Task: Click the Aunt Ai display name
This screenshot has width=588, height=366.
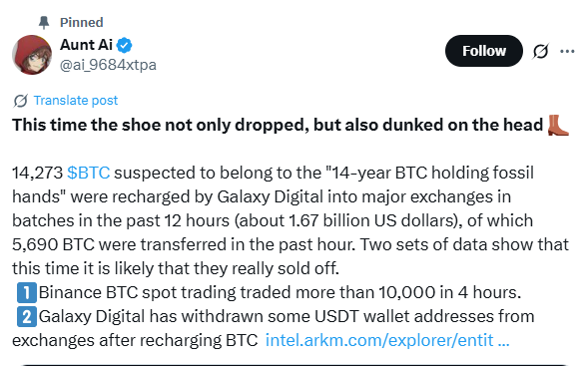Action: (86, 45)
